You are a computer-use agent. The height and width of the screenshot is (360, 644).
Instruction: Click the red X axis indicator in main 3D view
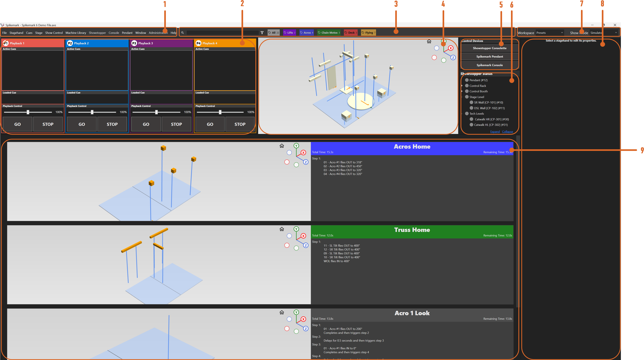[x=451, y=48]
